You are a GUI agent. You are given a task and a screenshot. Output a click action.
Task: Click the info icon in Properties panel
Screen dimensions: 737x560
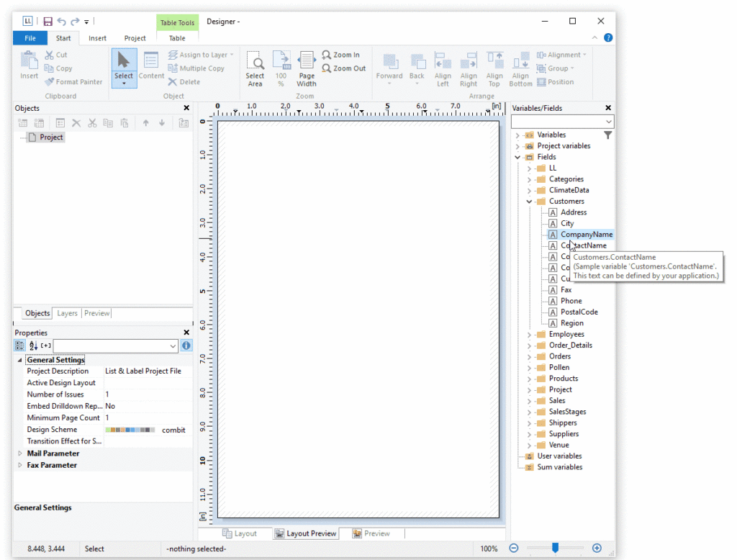(x=186, y=346)
